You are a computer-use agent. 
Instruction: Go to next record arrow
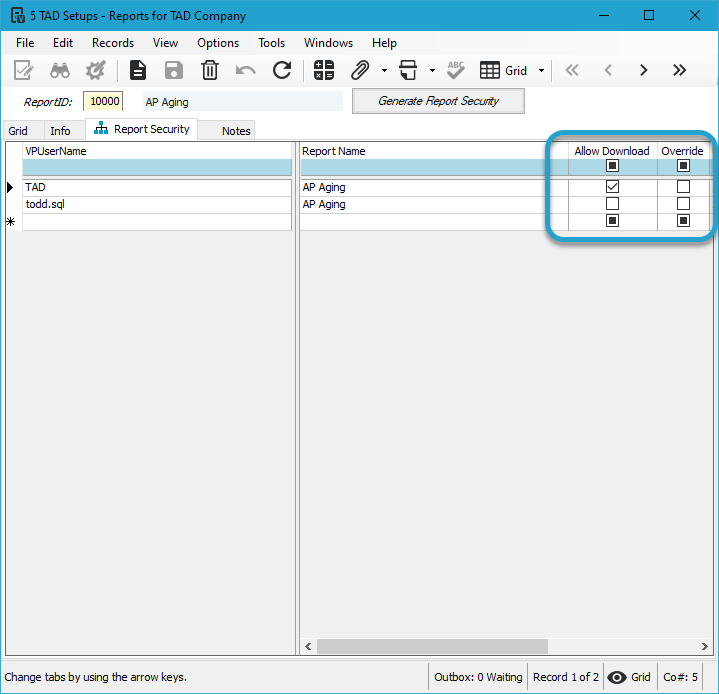point(644,70)
